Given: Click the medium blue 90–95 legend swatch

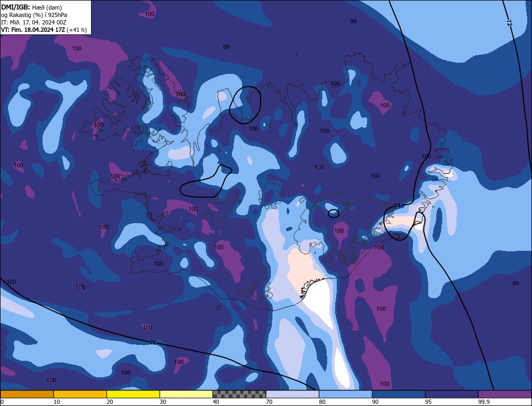Looking at the screenshot, I should [x=398, y=394].
